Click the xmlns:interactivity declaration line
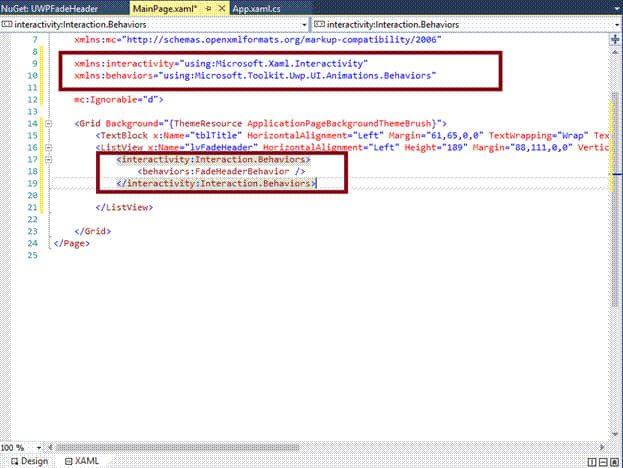Image resolution: width=623 pixels, height=468 pixels. [x=221, y=64]
